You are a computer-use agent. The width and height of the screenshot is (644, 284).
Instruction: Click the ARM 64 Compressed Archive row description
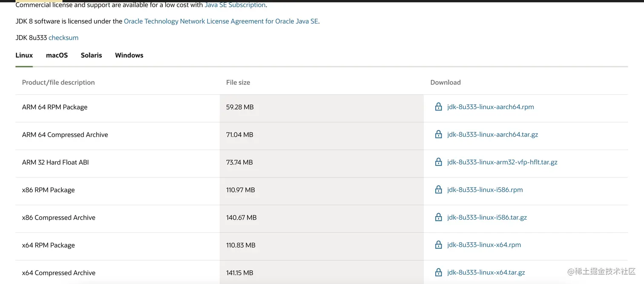click(x=65, y=135)
